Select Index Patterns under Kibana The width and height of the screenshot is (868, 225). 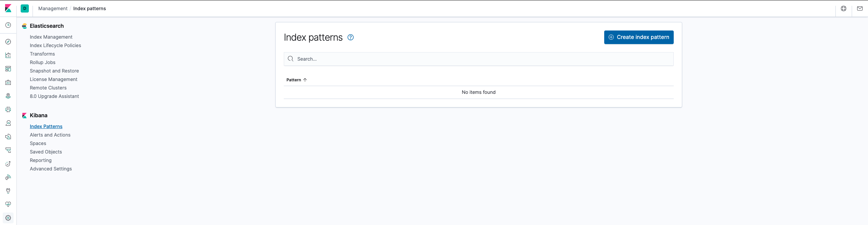point(46,126)
